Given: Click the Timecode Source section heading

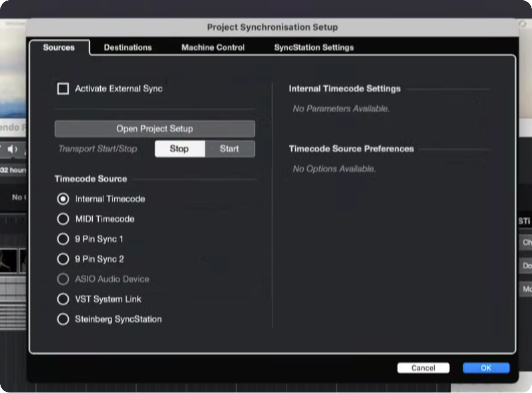Looking at the screenshot, I should [x=91, y=179].
